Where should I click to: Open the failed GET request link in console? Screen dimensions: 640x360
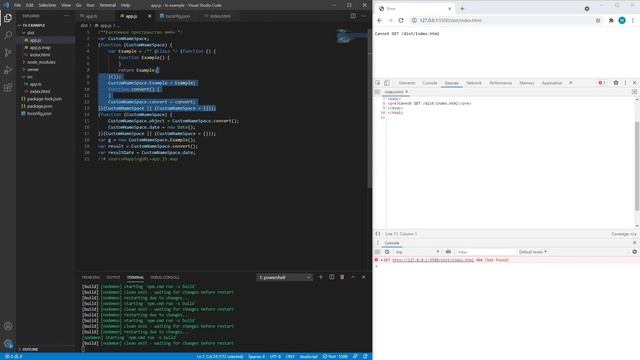click(x=433, y=260)
